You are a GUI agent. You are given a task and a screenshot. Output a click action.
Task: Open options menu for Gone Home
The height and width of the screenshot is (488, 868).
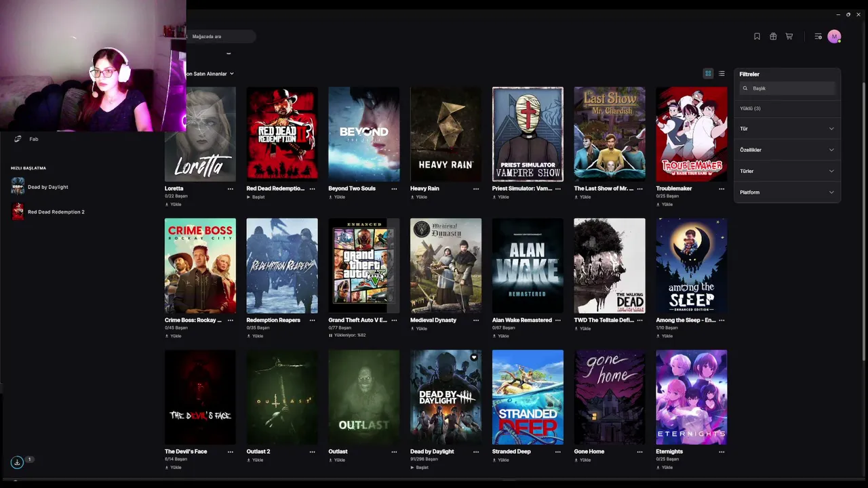coord(639,452)
